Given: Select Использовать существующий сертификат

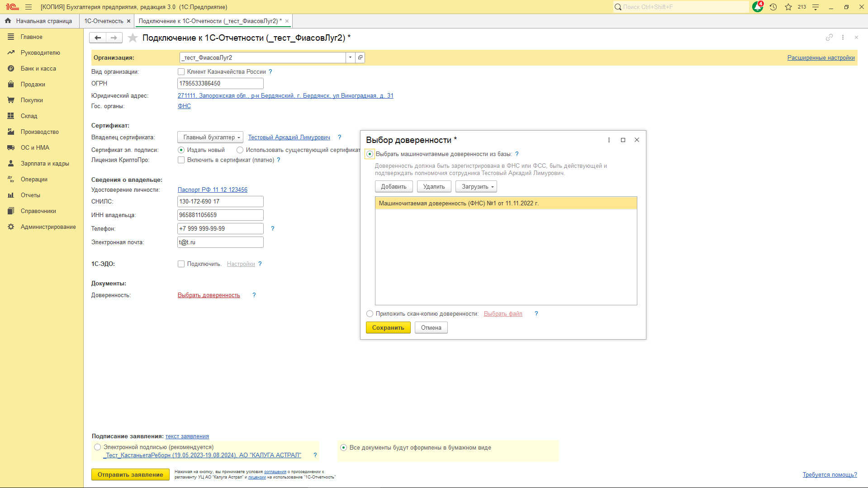Looking at the screenshot, I should 240,150.
